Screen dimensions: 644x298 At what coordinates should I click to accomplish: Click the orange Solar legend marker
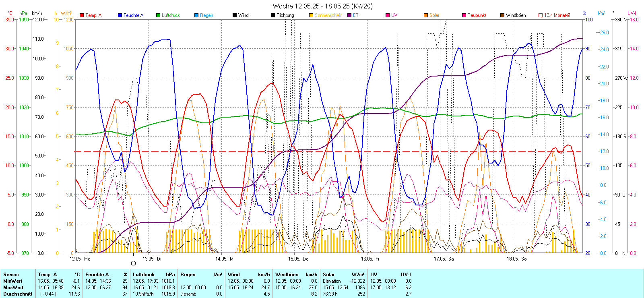click(426, 15)
